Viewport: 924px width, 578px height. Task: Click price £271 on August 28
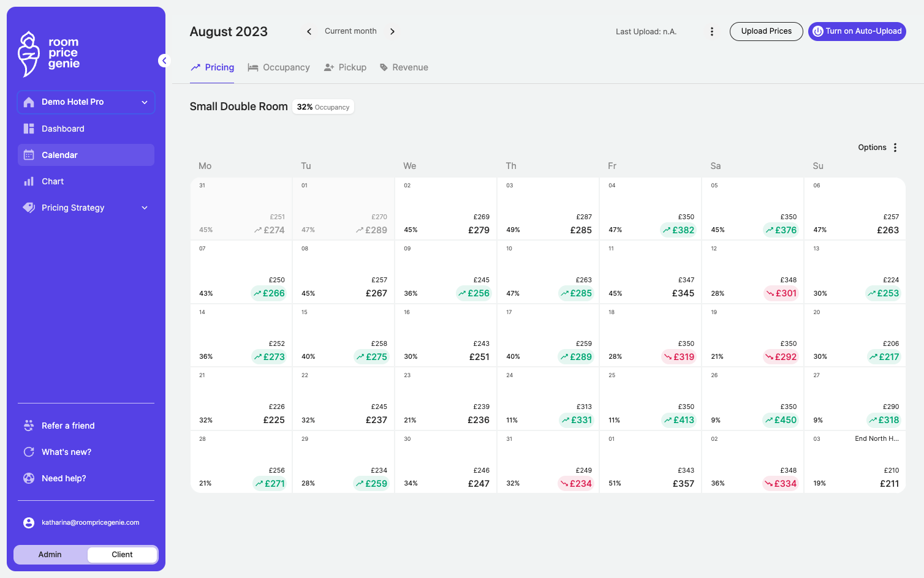(270, 484)
